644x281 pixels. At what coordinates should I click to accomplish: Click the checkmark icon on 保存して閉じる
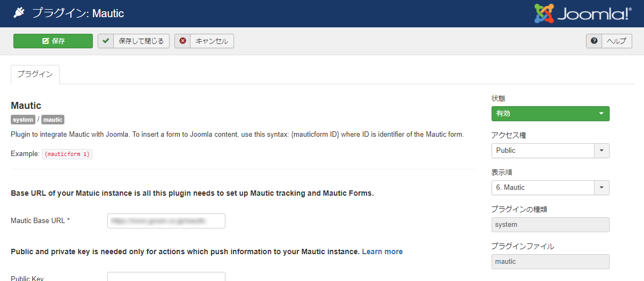(106, 41)
